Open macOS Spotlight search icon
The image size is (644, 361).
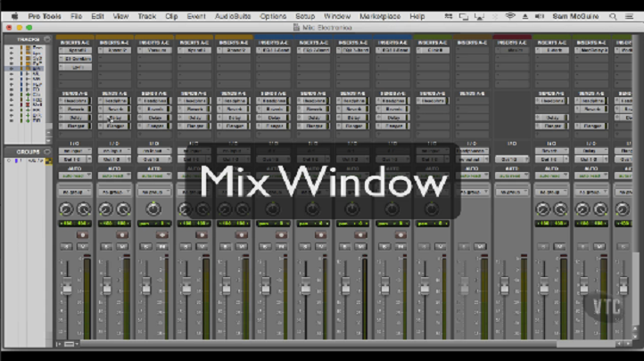click(613, 16)
